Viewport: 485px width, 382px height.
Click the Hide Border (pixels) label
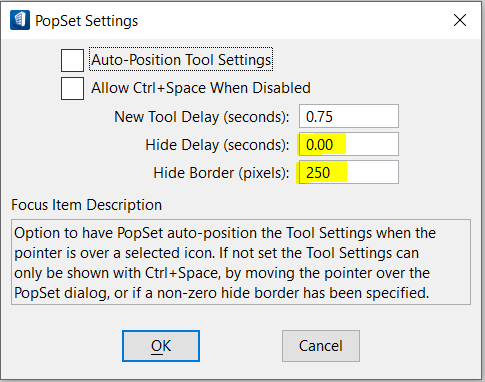(221, 173)
